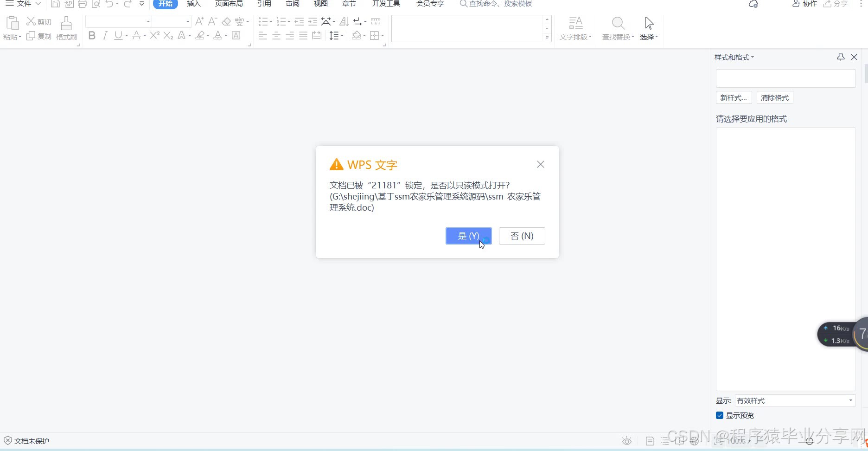Toggle Strikethrough formatting

tap(136, 36)
